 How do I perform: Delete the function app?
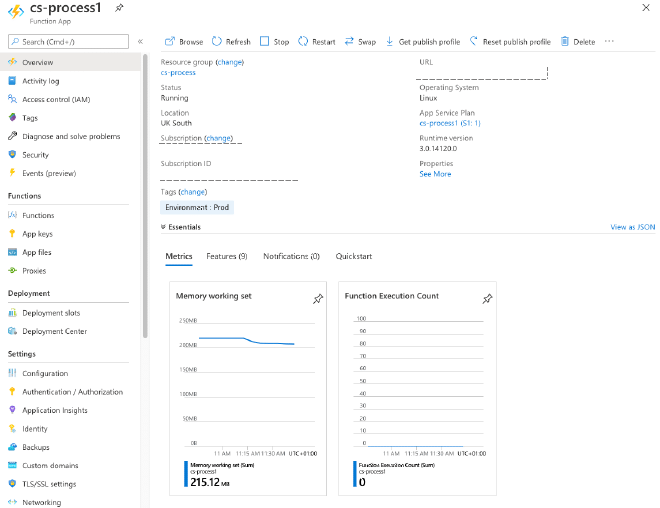pos(578,42)
